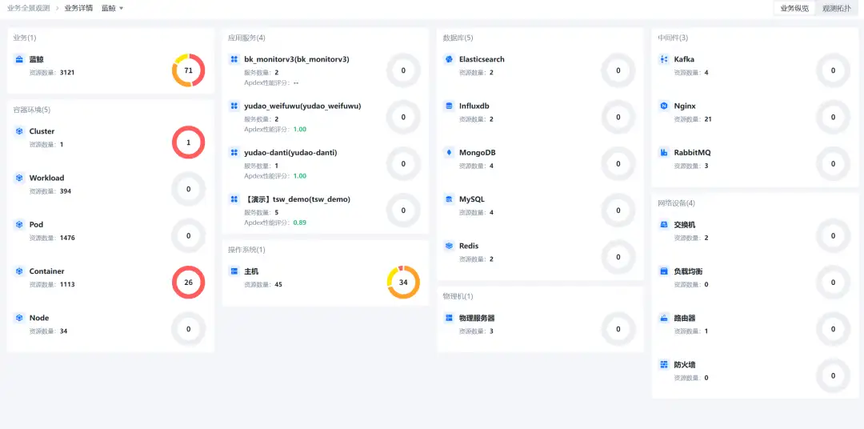Go to 业务全景观测 breadcrumb
The image size is (864, 429).
click(28, 8)
